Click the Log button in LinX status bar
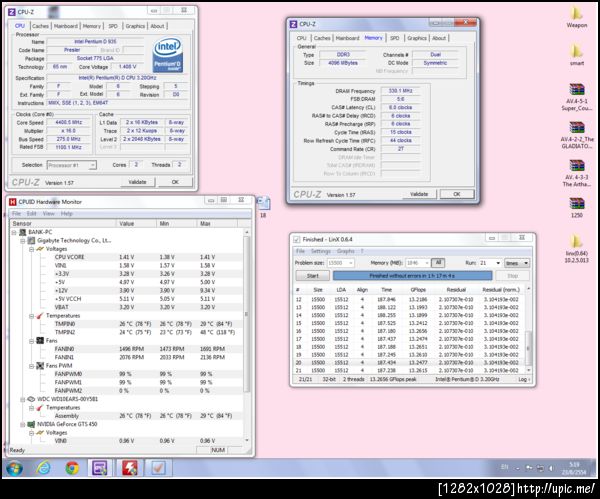Viewport: 600px width, 499px height. 523,379
